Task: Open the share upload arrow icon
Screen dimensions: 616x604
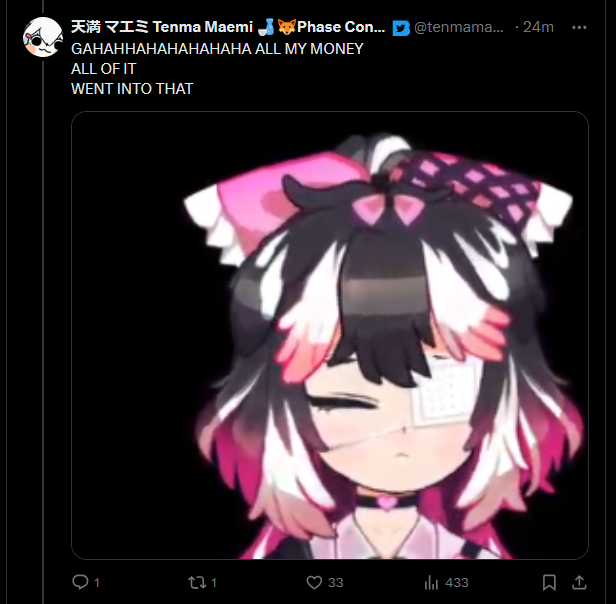Action: (579, 582)
